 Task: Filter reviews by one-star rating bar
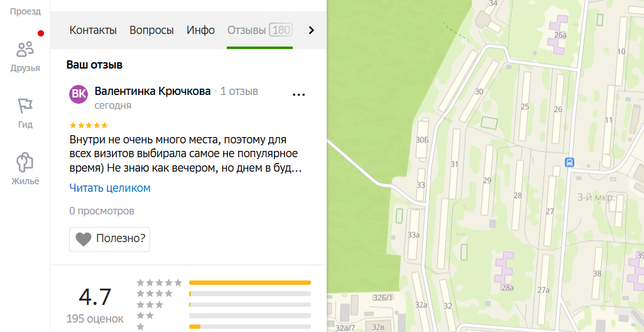(249, 327)
